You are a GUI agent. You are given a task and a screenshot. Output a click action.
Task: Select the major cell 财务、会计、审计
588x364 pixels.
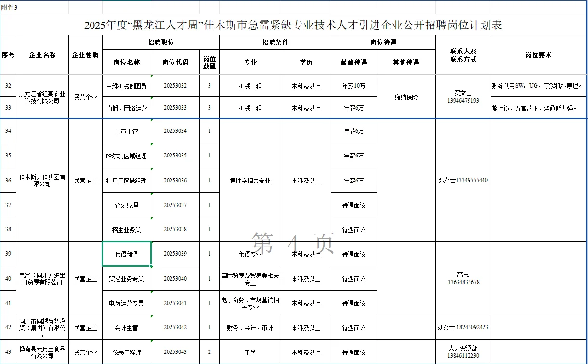coord(250,327)
